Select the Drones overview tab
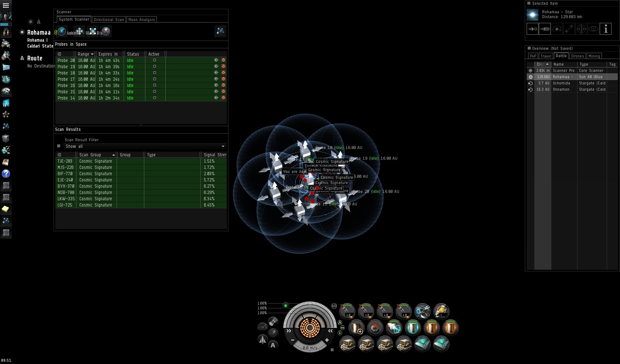 (578, 56)
